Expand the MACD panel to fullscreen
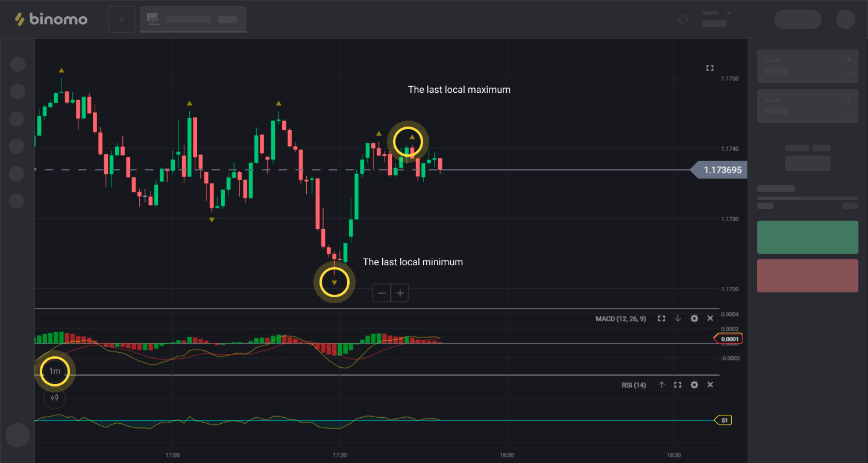Viewport: 868px width, 463px height. click(x=661, y=318)
